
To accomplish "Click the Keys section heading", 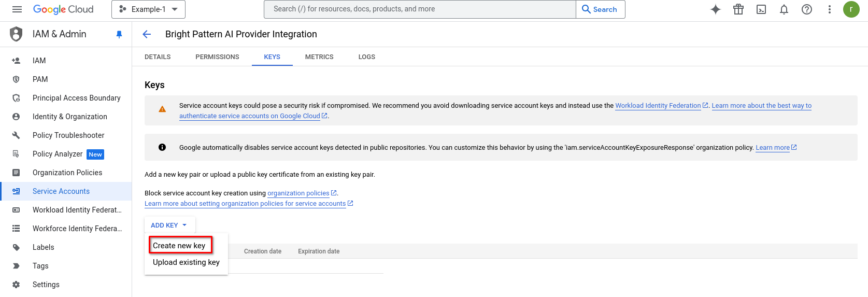I will (x=154, y=85).
